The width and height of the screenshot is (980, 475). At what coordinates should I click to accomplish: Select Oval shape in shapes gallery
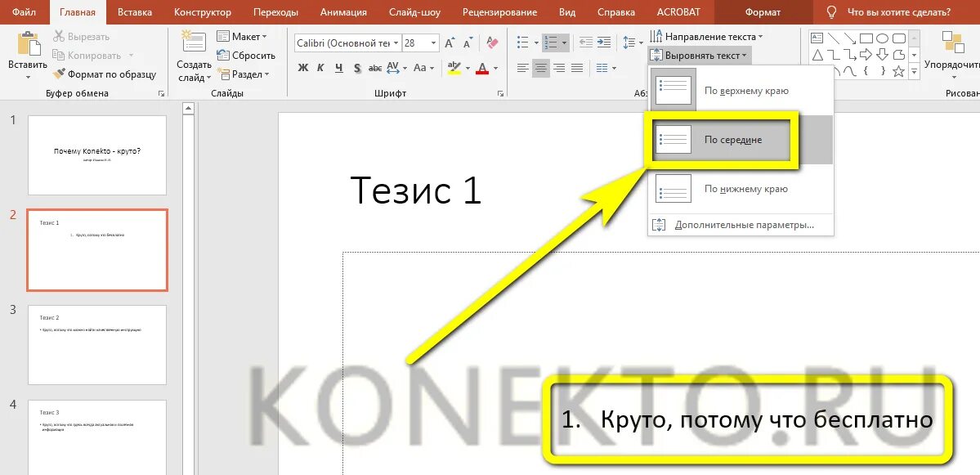click(x=882, y=38)
